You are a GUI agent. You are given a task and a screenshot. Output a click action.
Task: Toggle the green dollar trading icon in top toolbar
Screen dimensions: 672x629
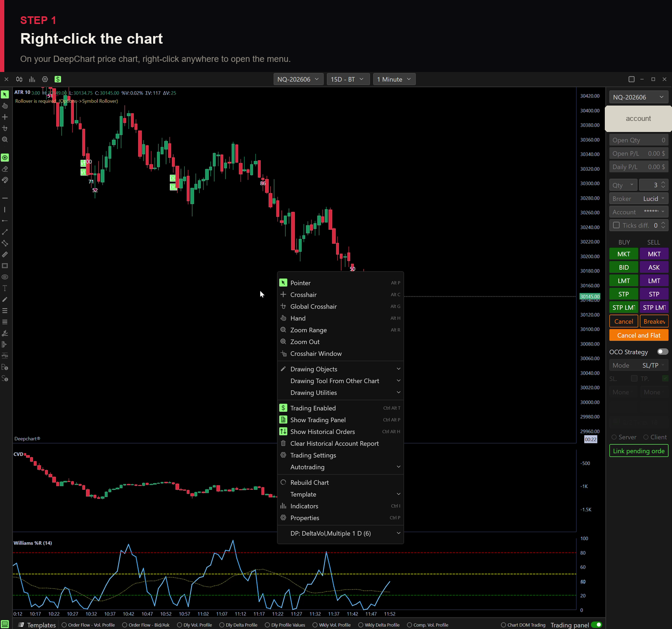click(58, 79)
